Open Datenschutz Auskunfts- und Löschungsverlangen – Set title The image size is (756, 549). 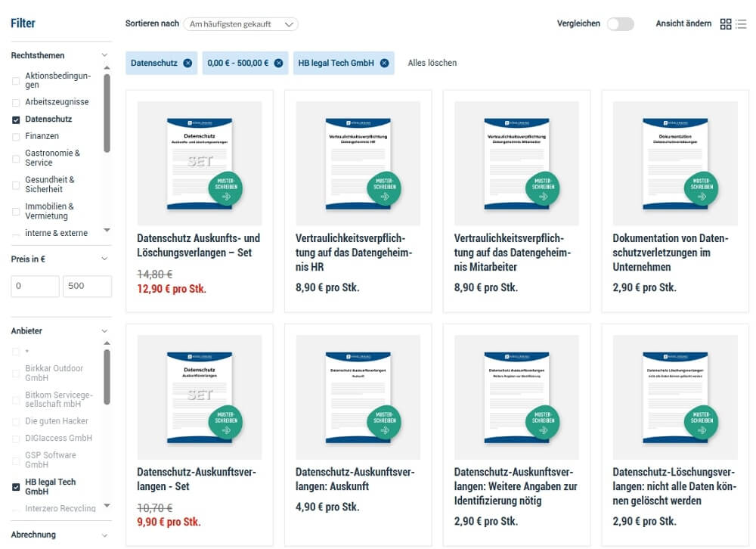tap(198, 245)
